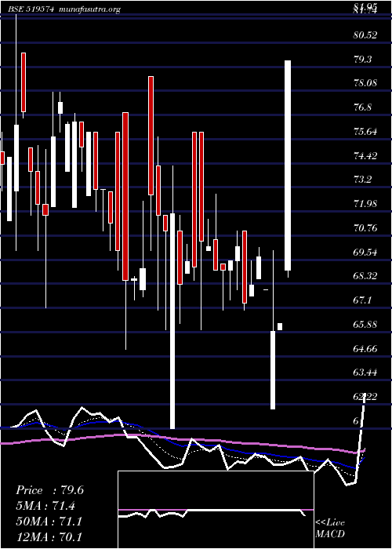Click the 68.32 price axis label
Image resolution: width=392 pixels, height=549 pixels.
coord(365,276)
